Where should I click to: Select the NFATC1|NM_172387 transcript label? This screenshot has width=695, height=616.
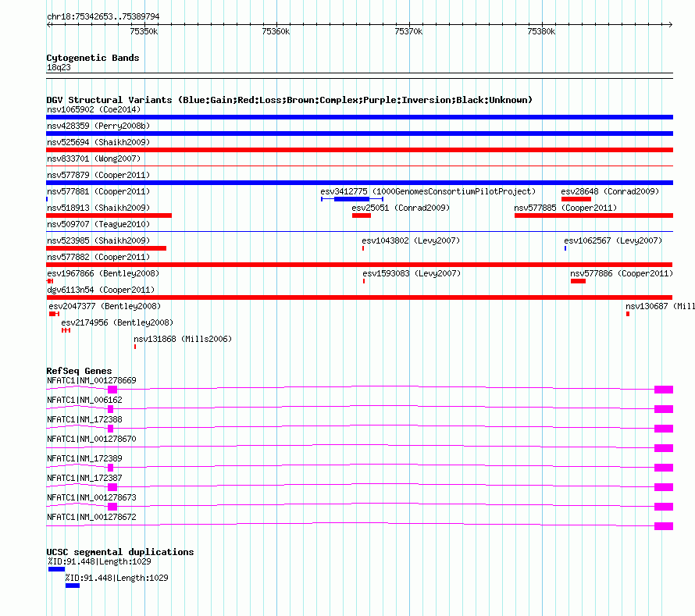(84, 478)
